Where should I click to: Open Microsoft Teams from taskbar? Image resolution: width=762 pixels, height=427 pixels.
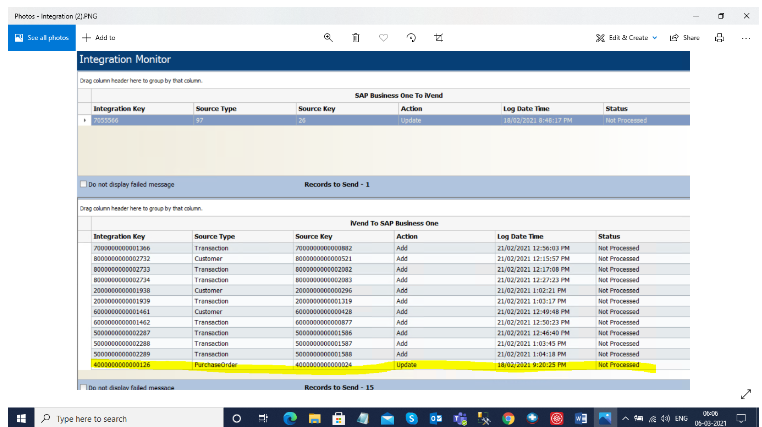coord(460,418)
